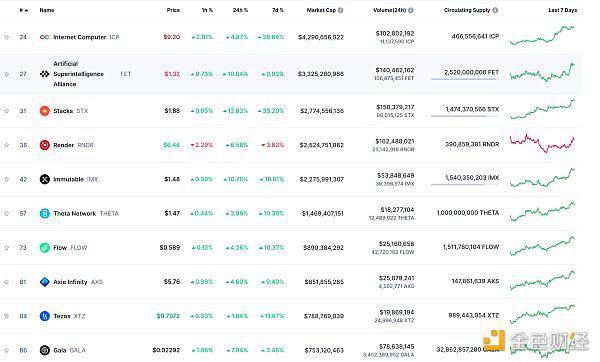Toggle watchlist star for Flow

(7, 248)
